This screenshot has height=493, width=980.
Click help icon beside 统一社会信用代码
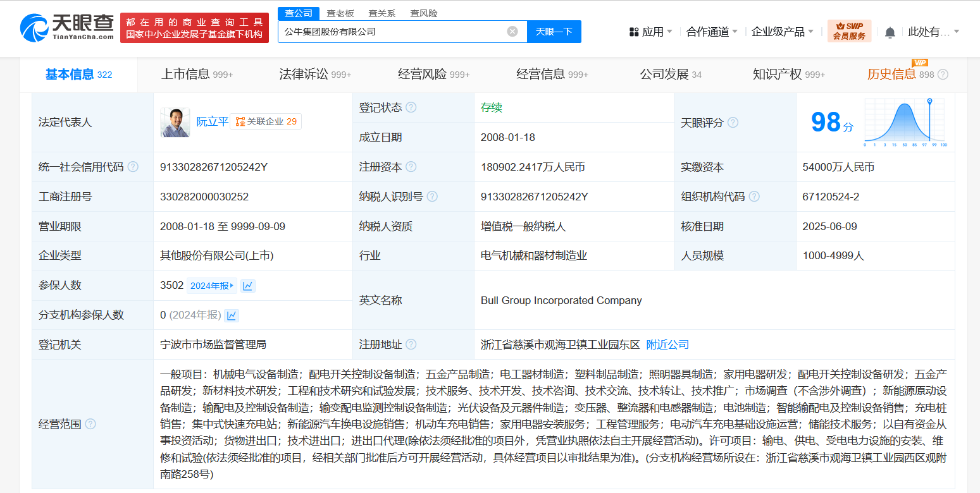click(x=133, y=167)
